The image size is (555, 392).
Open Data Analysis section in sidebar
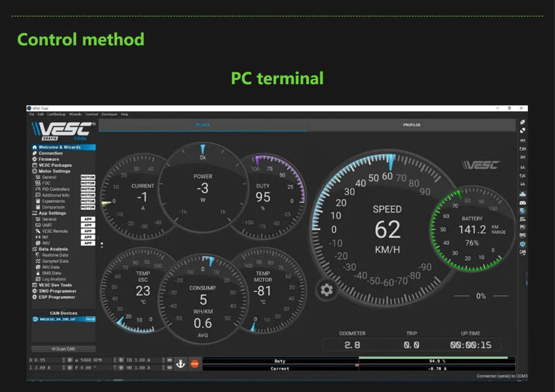point(53,249)
